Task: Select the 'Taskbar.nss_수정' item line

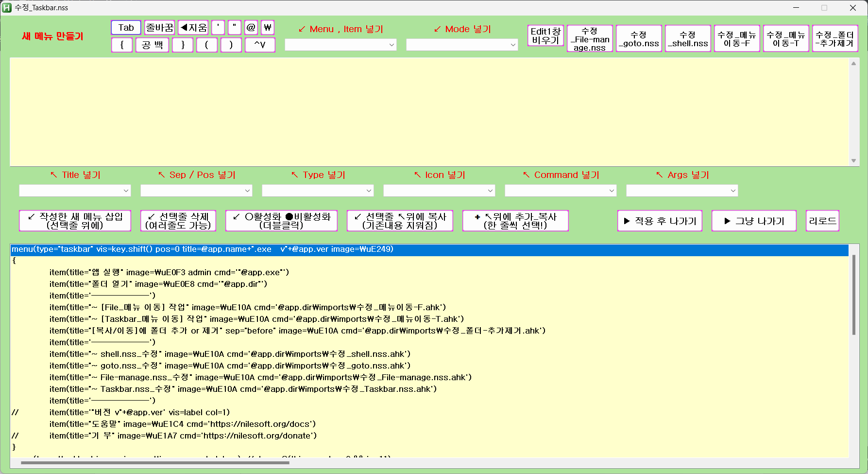Action: tap(429, 389)
